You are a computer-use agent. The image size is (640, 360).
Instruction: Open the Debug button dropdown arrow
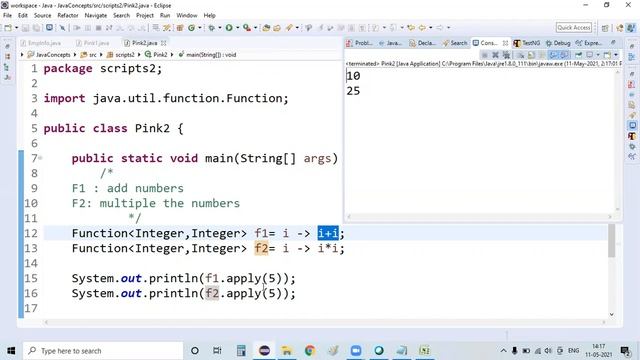click(220, 28)
